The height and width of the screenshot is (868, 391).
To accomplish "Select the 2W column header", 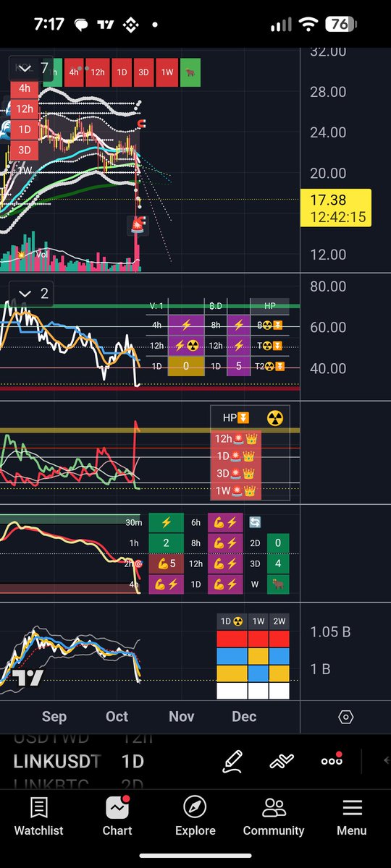I will pyautogui.click(x=278, y=621).
